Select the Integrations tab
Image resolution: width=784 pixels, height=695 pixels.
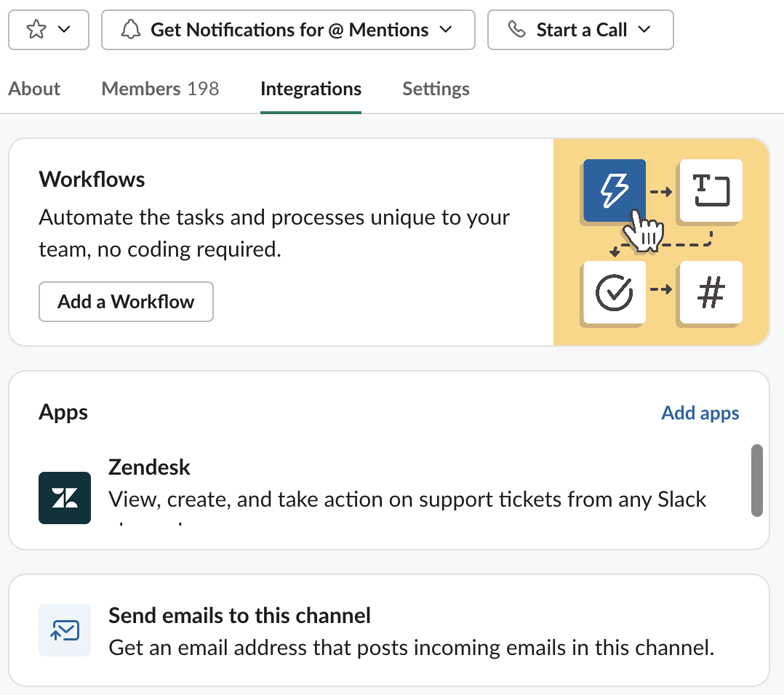coord(311,89)
